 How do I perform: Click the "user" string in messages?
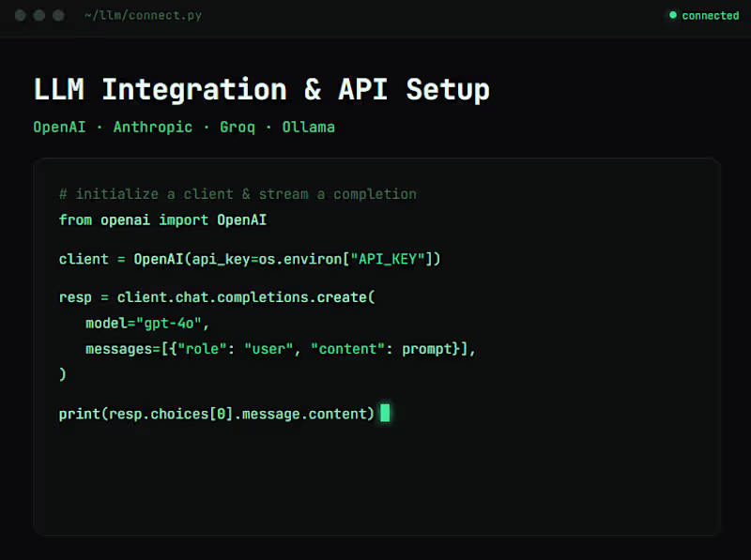pyautogui.click(x=268, y=349)
